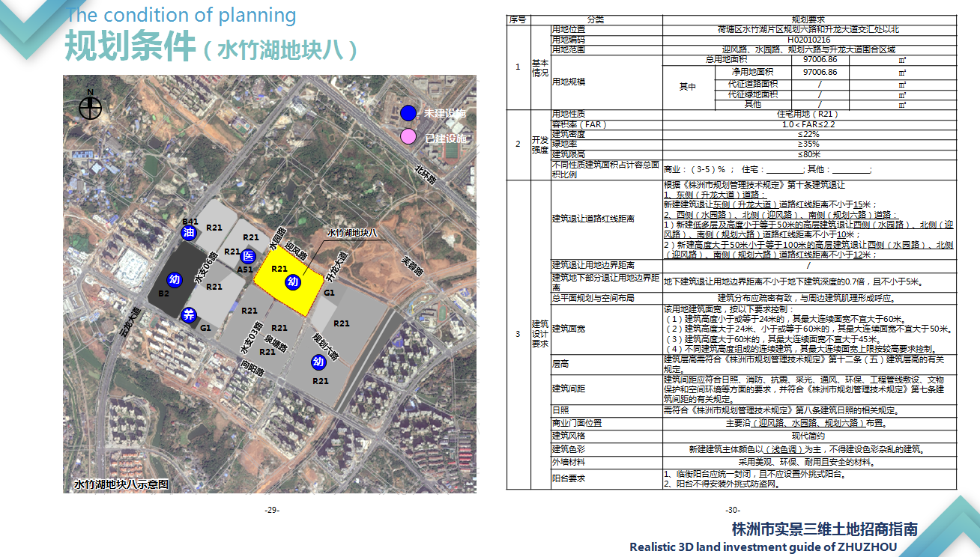980x557 pixels.
Task: Click the 株洲市实景三维土地招商指南 footer title
Action: [824, 529]
